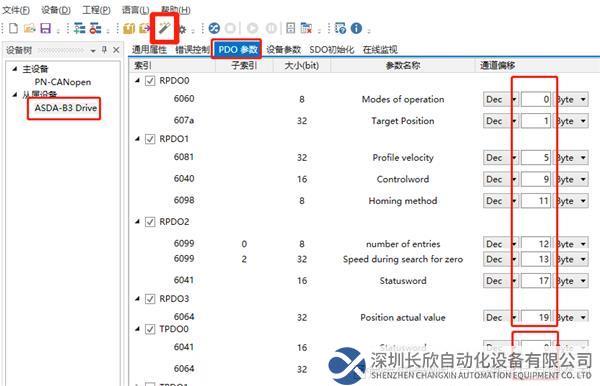The image size is (600, 386).
Task: Click offset field for Modes of operation
Action: [x=536, y=99]
